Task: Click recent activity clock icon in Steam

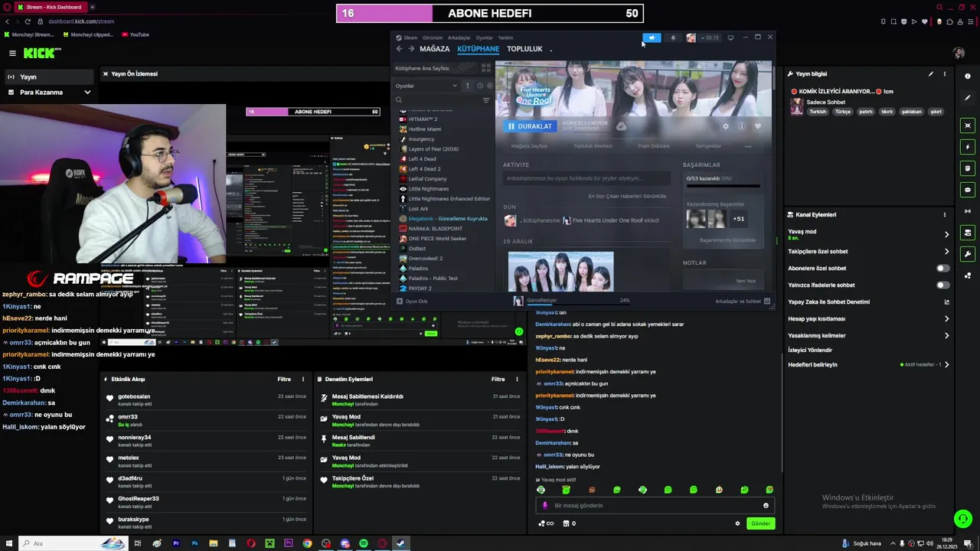Action: 480,86
